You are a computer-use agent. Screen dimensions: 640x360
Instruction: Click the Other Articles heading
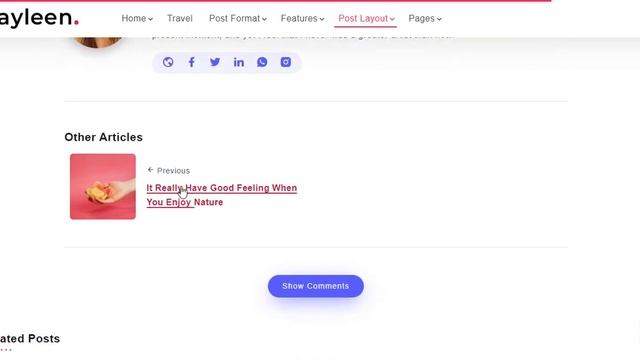point(104,137)
